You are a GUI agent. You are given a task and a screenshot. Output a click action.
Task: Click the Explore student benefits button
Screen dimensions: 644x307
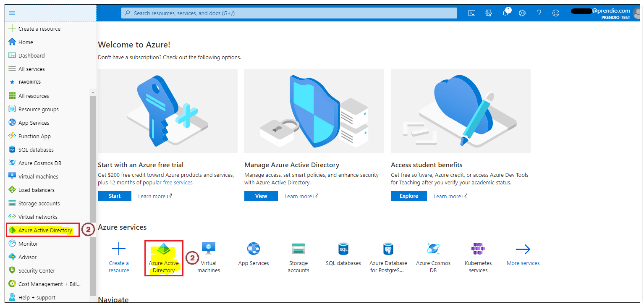point(408,196)
